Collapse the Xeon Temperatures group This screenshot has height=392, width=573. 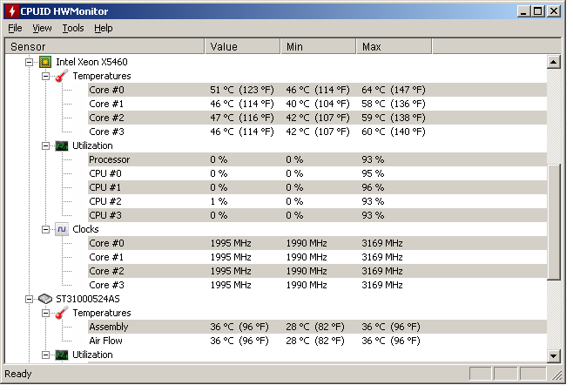point(45,76)
